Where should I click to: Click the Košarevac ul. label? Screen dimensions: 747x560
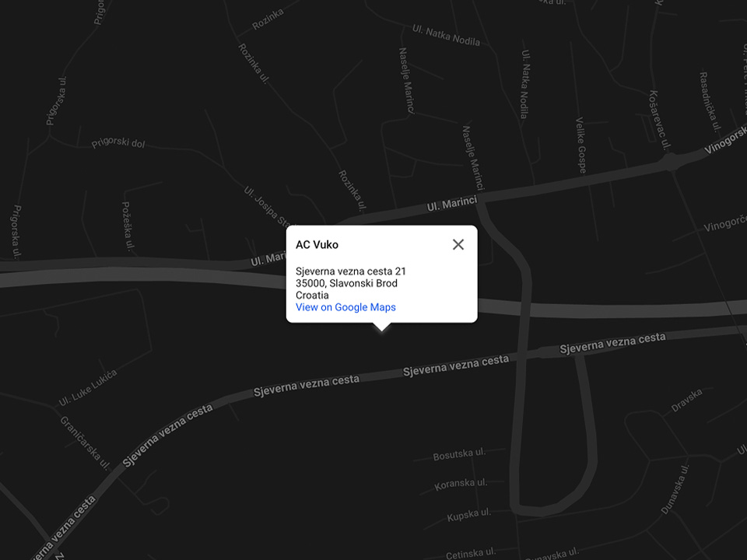pyautogui.click(x=660, y=120)
